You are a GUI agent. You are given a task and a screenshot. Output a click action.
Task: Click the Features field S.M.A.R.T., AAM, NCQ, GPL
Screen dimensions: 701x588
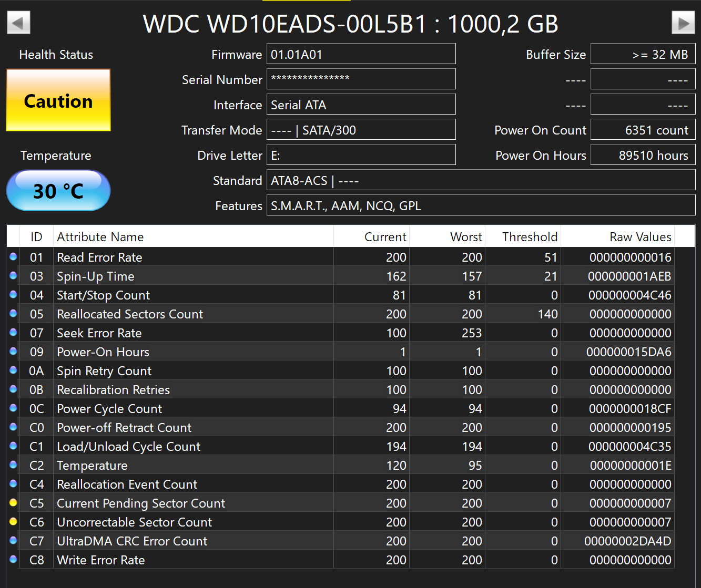[481, 205]
